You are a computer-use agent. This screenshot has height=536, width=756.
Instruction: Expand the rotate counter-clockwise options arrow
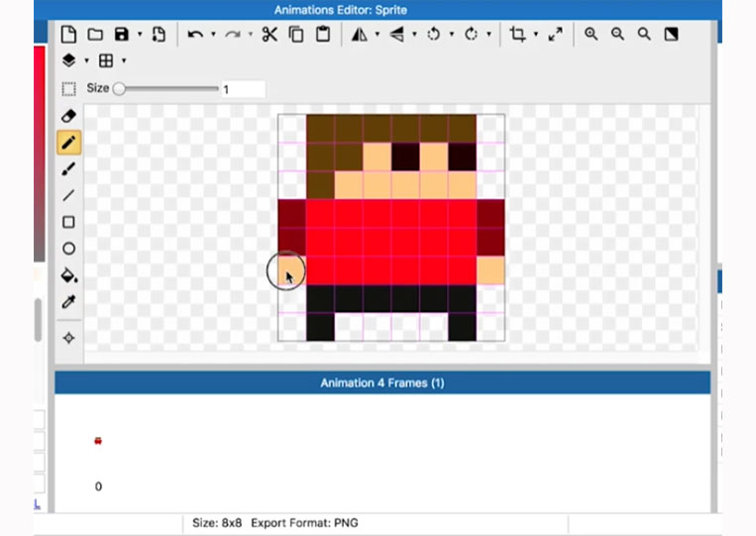[x=452, y=35]
